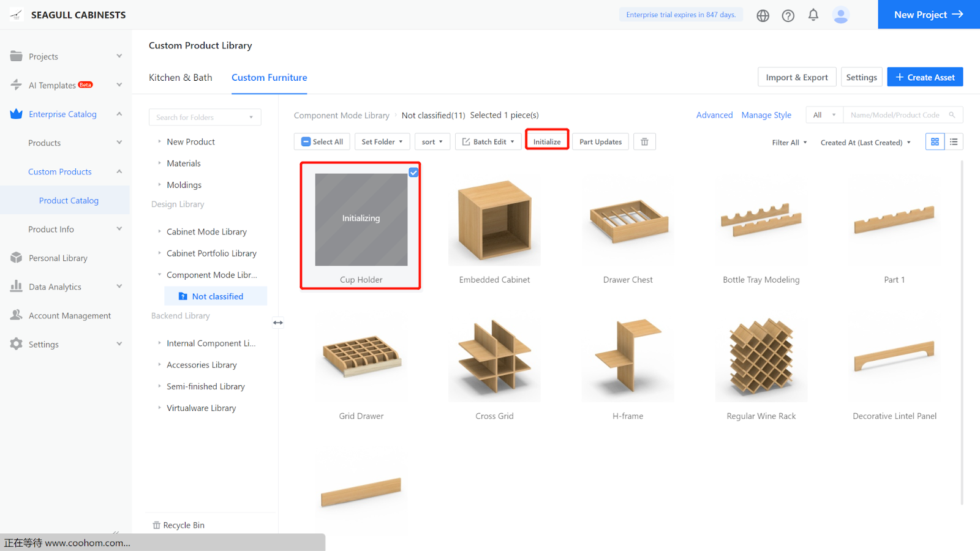Click the user profile avatar
This screenshot has width=980, height=551.
pyautogui.click(x=841, y=15)
